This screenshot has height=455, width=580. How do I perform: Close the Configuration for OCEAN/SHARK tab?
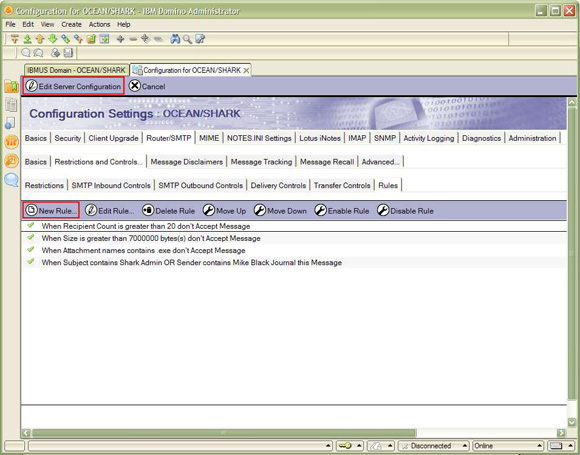click(246, 70)
